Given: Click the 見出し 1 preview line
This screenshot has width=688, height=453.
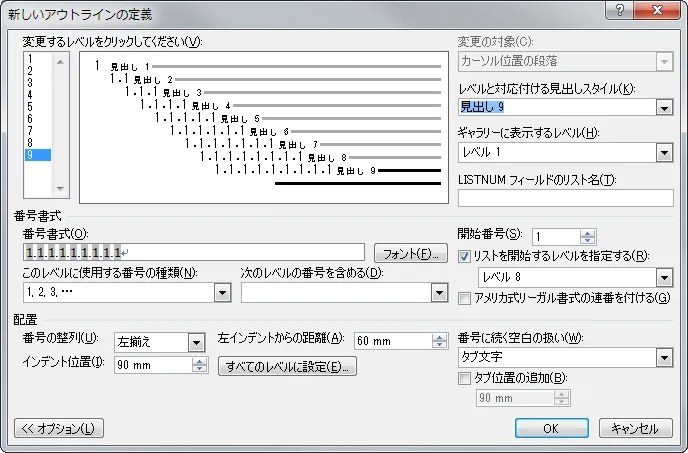Looking at the screenshot, I should pyautogui.click(x=268, y=66).
